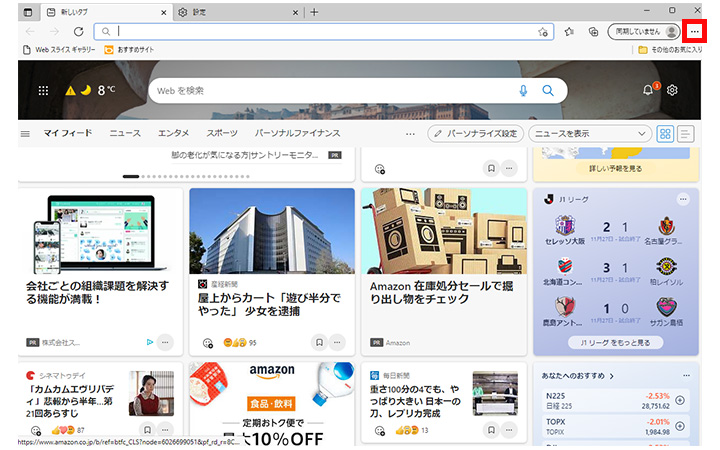Switch to grid layout view
The height and width of the screenshot is (450, 720).
tap(665, 134)
